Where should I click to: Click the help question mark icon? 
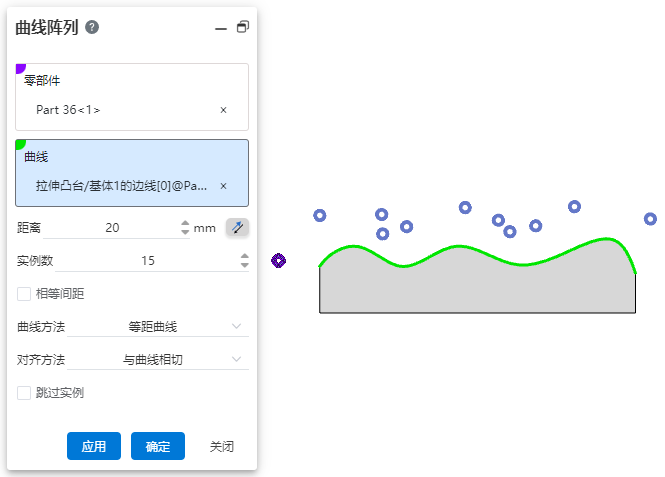92,27
